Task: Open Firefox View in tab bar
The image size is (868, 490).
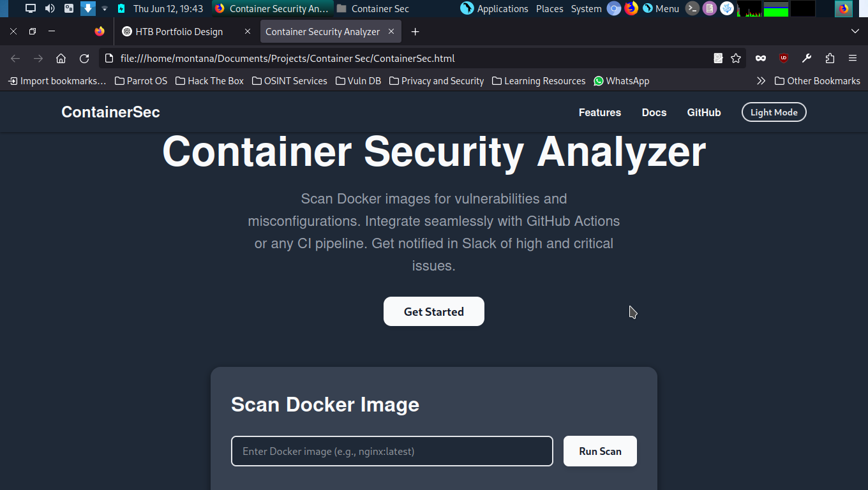Action: pos(100,31)
